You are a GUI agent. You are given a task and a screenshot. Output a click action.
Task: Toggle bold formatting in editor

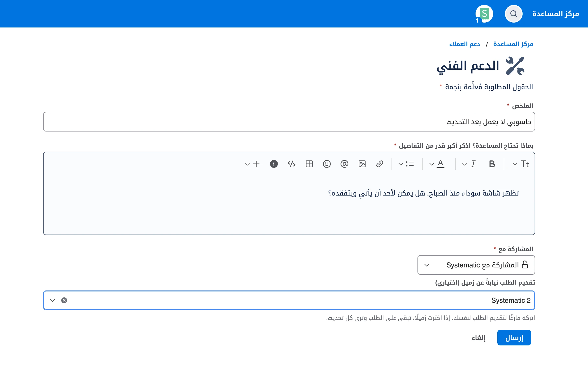[492, 164]
